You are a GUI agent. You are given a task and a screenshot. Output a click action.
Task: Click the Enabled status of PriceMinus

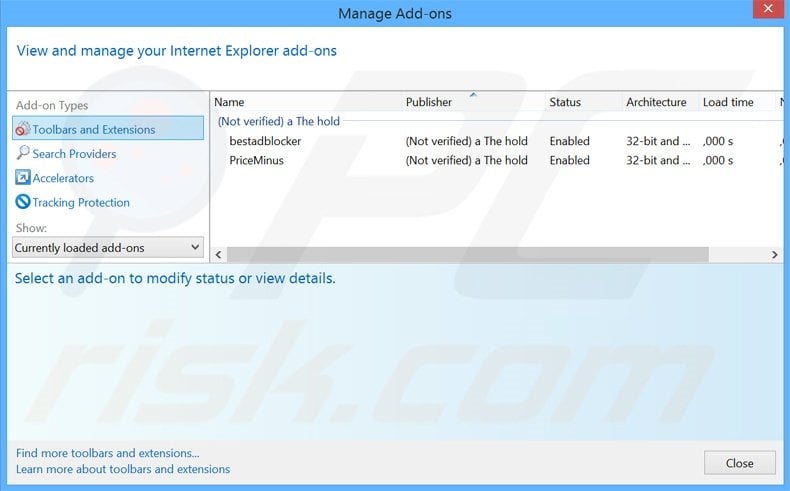pyautogui.click(x=569, y=160)
